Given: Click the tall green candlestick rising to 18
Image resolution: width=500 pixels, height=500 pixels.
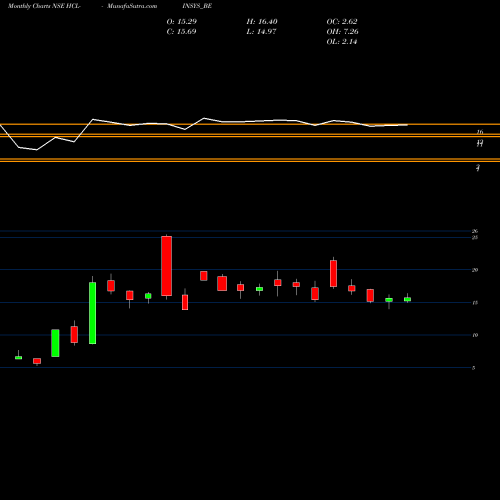Looking at the screenshot, I should pos(92,313).
